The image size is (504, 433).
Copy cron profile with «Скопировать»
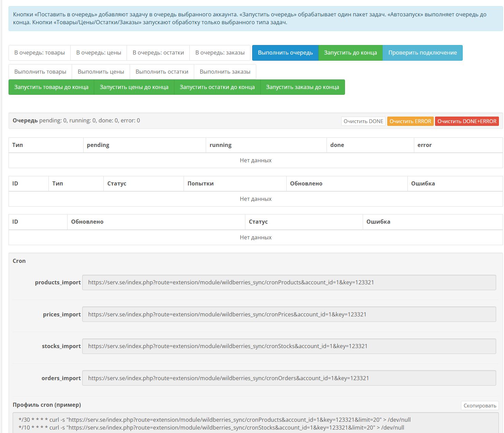click(x=479, y=406)
